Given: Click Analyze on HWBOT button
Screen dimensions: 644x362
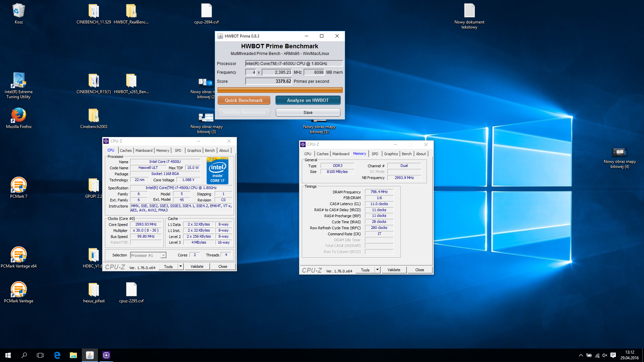Looking at the screenshot, I should click(308, 100).
